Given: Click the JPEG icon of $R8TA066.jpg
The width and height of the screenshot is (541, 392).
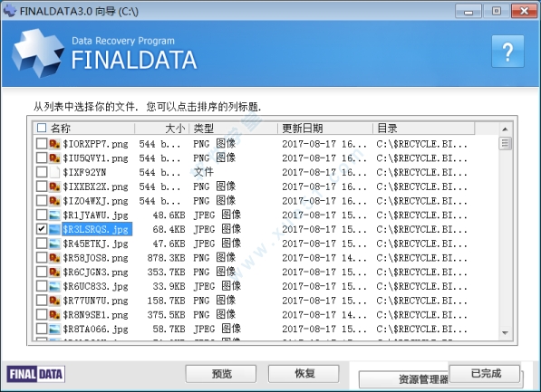Looking at the screenshot, I should click(x=54, y=329).
